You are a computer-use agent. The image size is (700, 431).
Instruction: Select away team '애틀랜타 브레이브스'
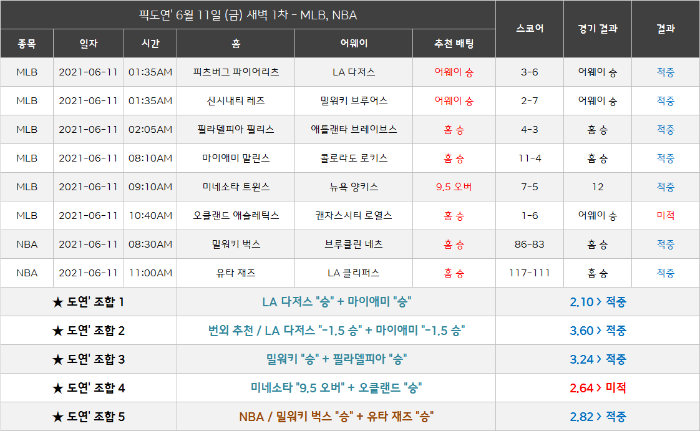354,130
